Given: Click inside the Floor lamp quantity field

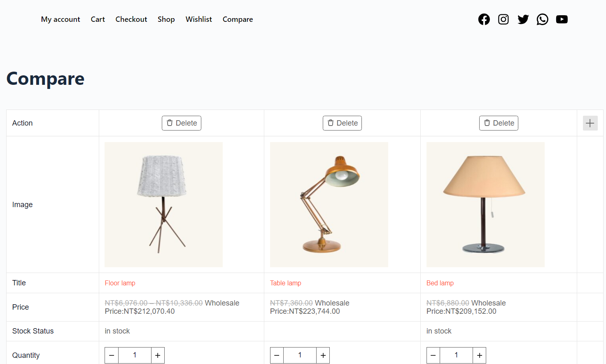Looking at the screenshot, I should pos(135,355).
